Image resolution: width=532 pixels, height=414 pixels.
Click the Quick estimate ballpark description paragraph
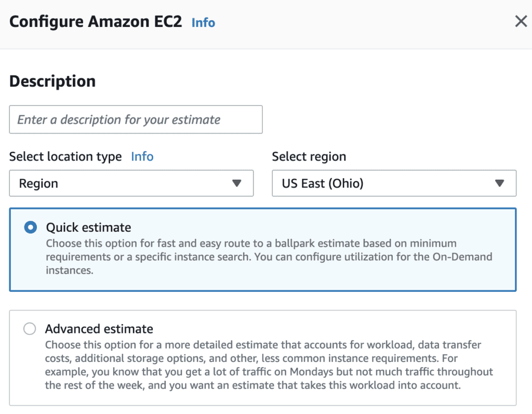click(269, 257)
